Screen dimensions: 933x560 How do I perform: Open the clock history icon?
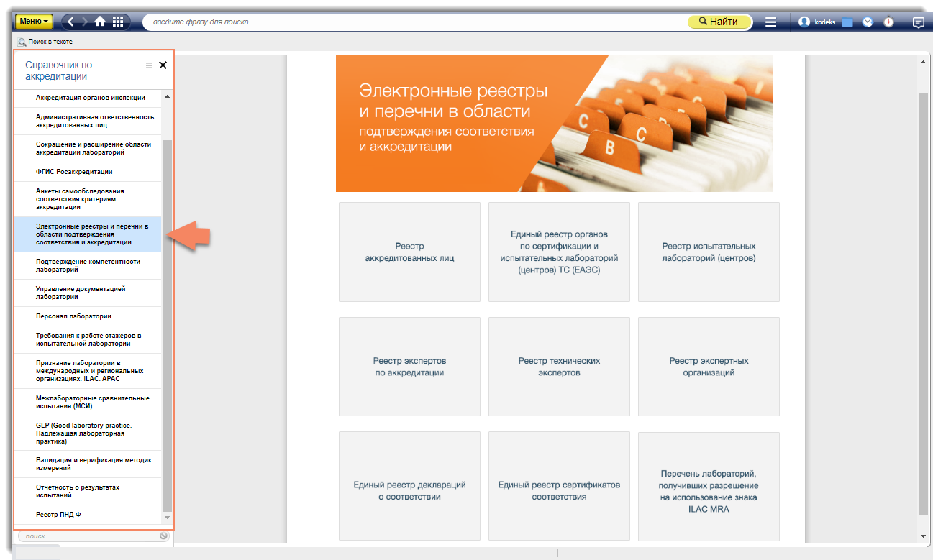[x=868, y=22]
